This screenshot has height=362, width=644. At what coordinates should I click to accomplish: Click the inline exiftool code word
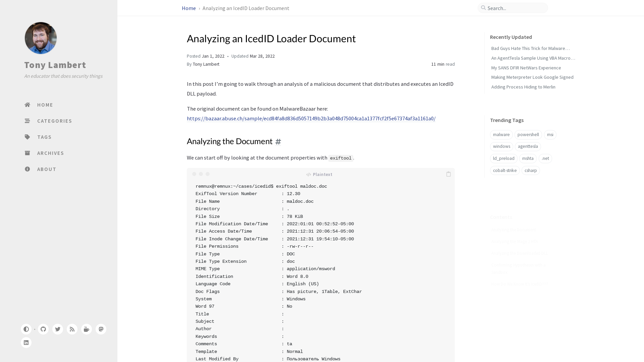[341, 158]
